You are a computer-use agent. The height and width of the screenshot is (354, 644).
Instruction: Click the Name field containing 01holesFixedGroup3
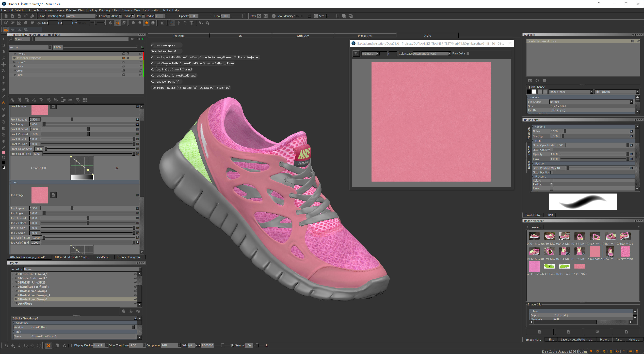coord(83,336)
